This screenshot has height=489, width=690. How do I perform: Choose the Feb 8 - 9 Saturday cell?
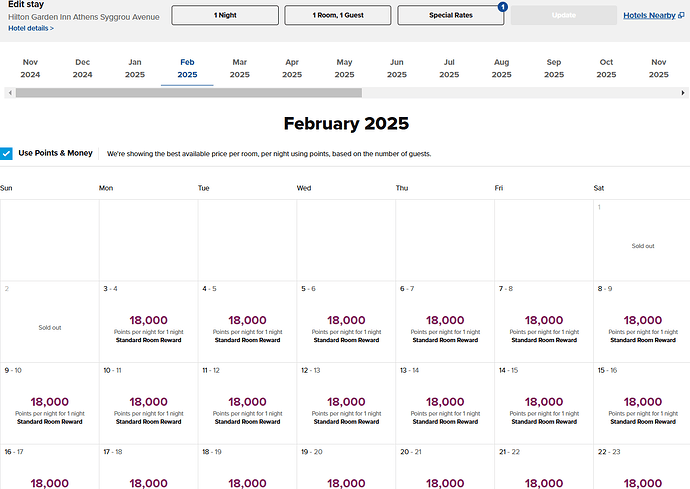pos(641,322)
